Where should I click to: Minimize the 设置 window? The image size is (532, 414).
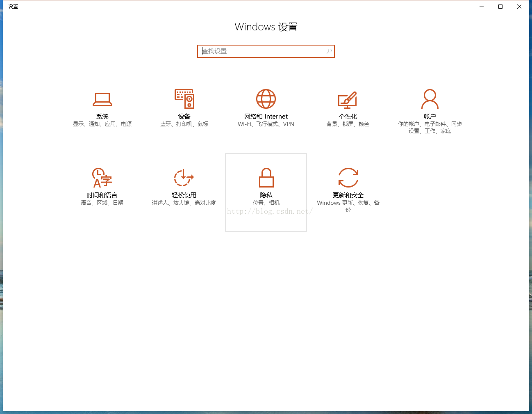482,7
